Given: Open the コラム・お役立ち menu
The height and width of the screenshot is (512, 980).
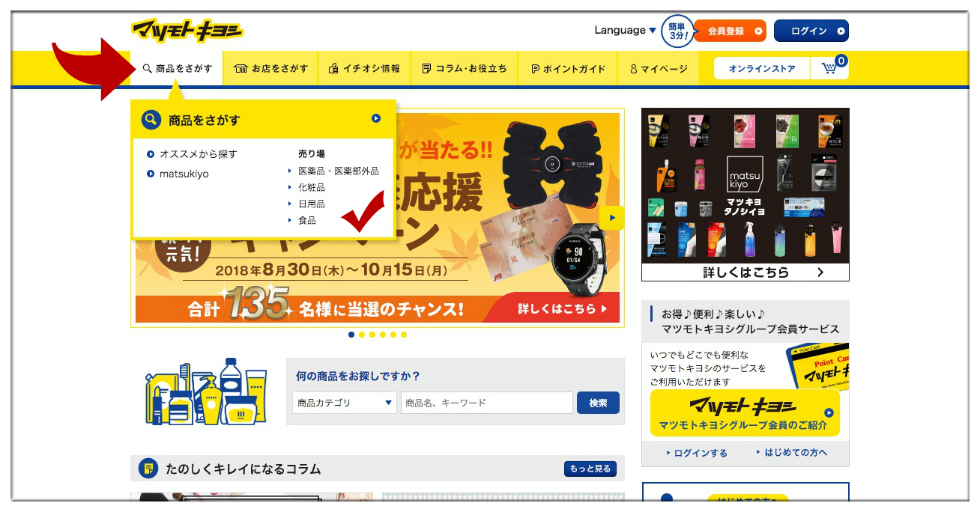Looking at the screenshot, I should (x=465, y=68).
